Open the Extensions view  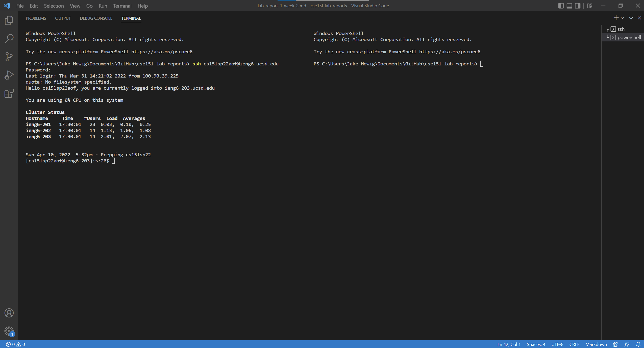[9, 93]
